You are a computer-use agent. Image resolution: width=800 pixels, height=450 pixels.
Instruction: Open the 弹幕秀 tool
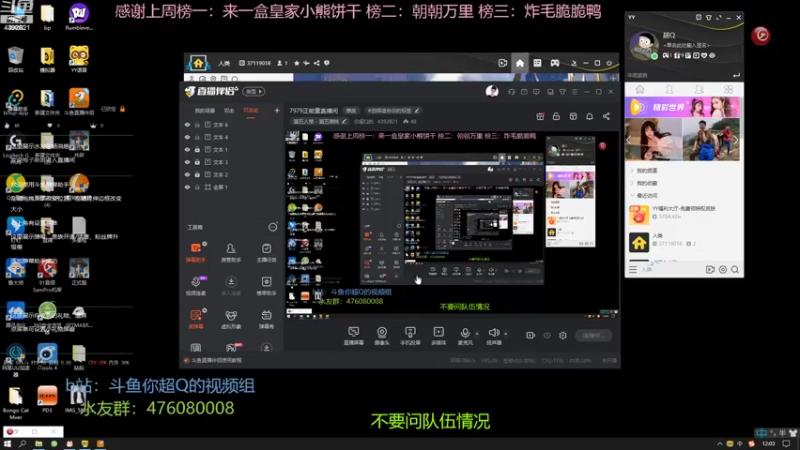tap(266, 319)
